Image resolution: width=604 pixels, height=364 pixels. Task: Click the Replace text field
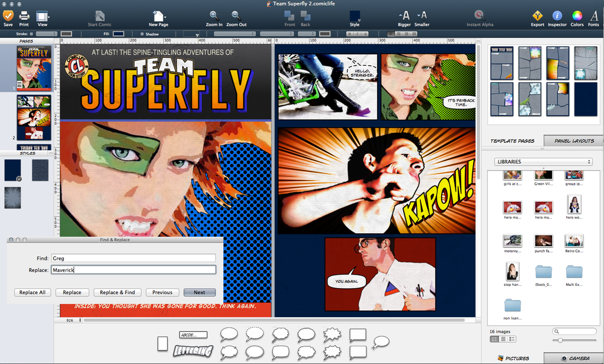(133, 270)
